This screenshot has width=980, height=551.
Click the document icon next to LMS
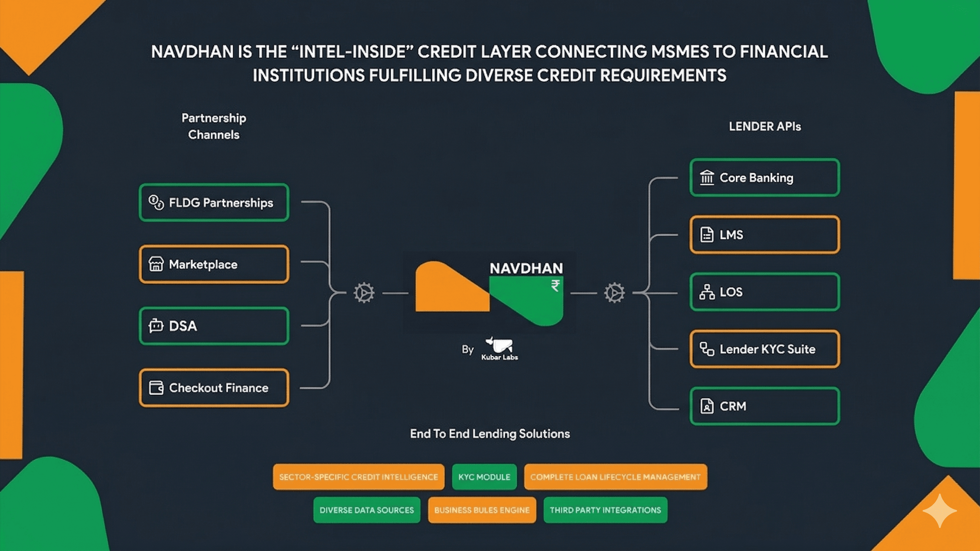point(707,235)
